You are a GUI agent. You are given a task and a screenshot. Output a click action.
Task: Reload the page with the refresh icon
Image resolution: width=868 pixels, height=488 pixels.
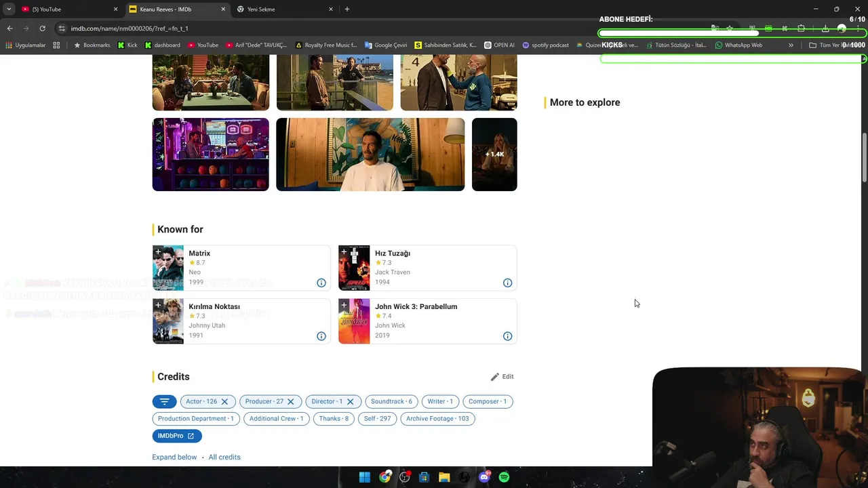tap(42, 28)
